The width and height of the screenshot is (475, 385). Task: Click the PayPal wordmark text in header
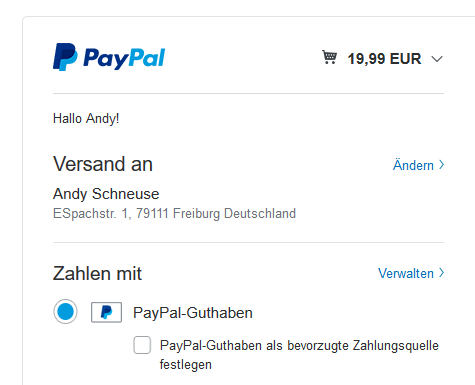click(x=124, y=59)
